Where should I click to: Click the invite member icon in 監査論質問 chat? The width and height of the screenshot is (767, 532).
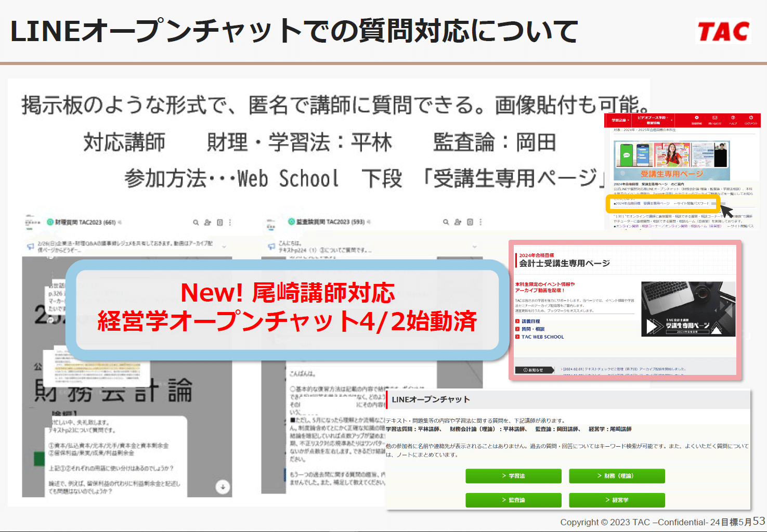[458, 222]
